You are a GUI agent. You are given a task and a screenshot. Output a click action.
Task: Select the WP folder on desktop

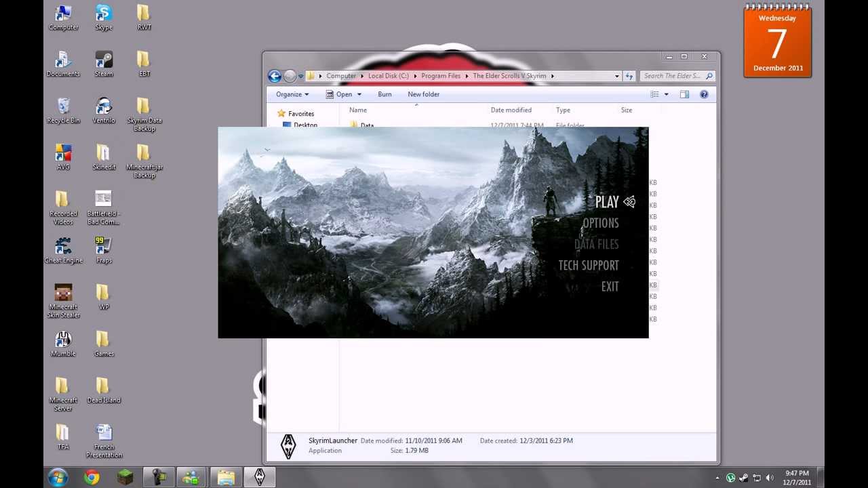pos(104,297)
